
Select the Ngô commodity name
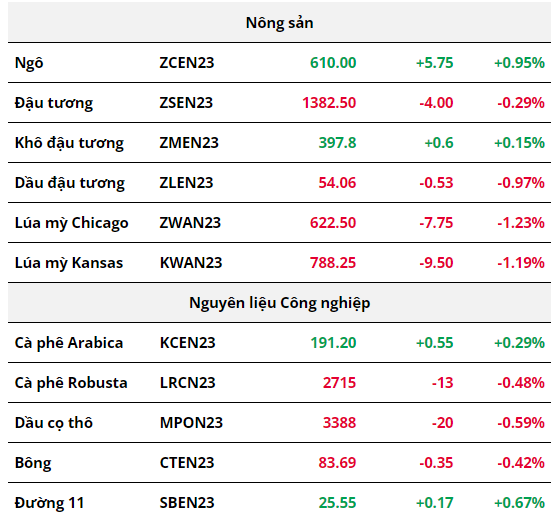click(x=29, y=63)
